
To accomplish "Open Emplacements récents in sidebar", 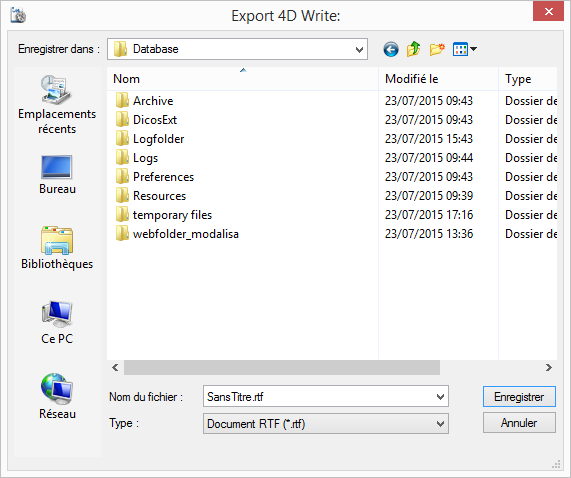I will 57,104.
